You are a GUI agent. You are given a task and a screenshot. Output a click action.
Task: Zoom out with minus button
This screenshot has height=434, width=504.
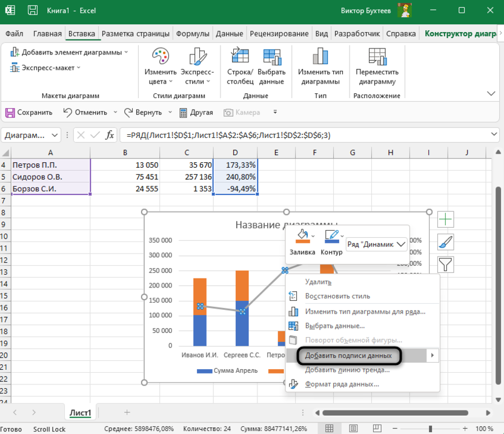395,429
